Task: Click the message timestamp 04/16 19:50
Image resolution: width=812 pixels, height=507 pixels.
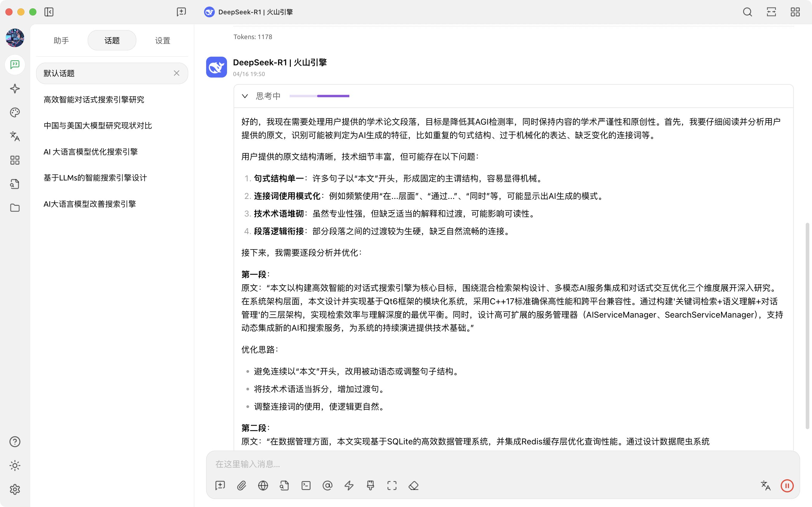Action: (x=249, y=74)
